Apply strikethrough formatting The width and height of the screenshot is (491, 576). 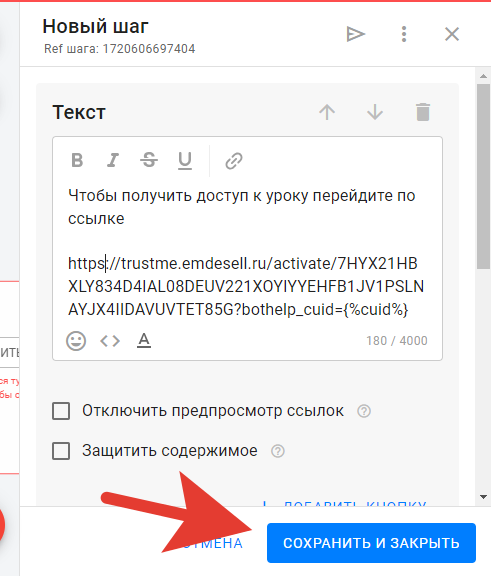click(149, 160)
